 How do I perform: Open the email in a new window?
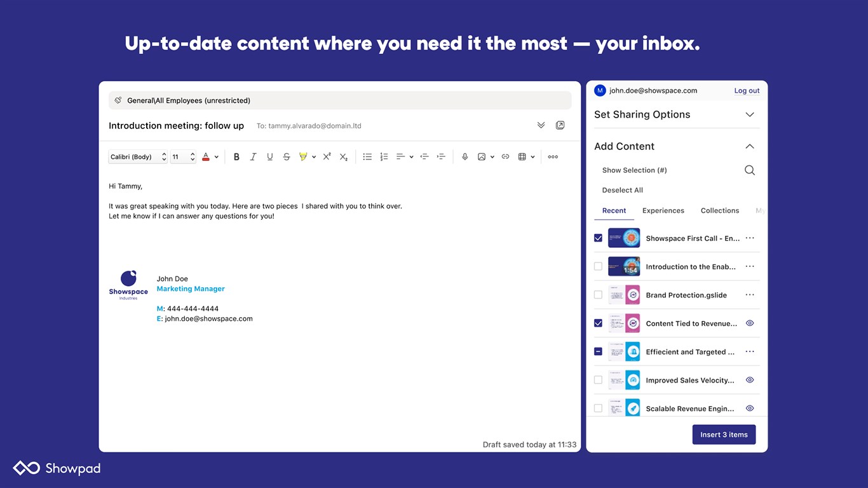560,125
